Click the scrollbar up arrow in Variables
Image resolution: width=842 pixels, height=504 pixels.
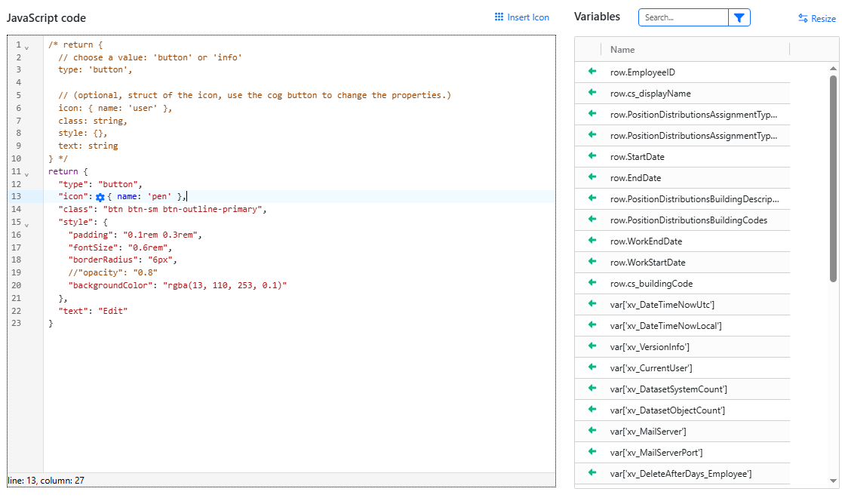click(x=833, y=68)
